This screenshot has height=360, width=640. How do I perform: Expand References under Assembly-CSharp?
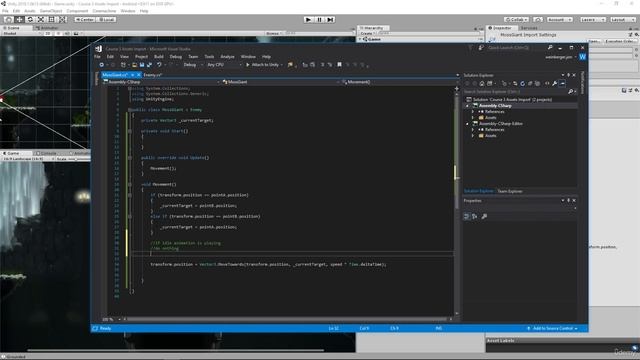point(473,111)
